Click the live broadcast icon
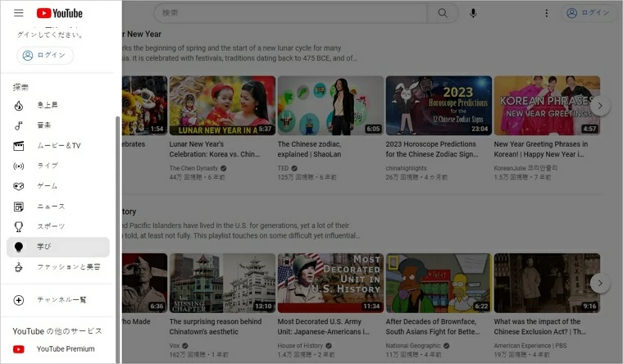Screen dimensions: 623x364 tap(19, 166)
